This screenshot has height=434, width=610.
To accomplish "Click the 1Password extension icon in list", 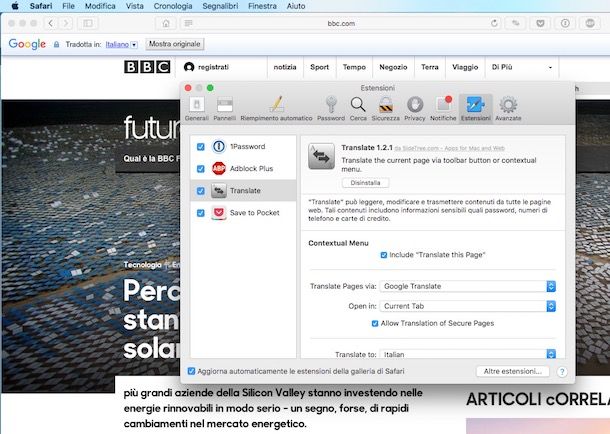I will pos(219,147).
